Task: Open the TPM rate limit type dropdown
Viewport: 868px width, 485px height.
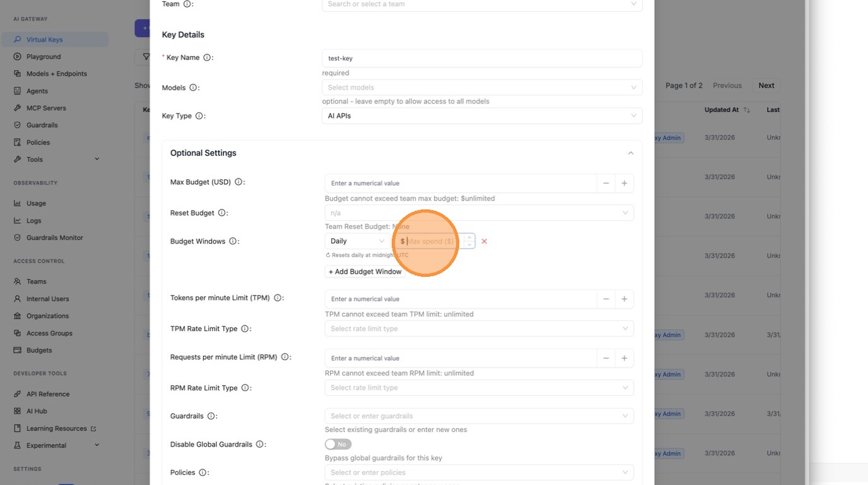Action: click(479, 329)
